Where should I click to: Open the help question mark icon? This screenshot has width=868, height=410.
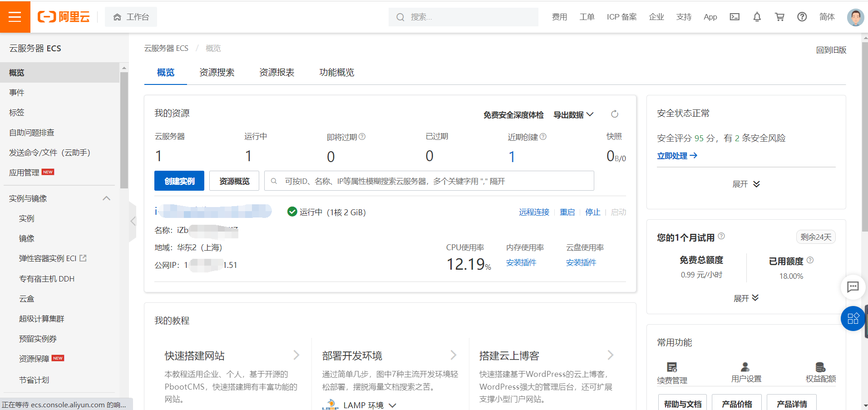(802, 17)
